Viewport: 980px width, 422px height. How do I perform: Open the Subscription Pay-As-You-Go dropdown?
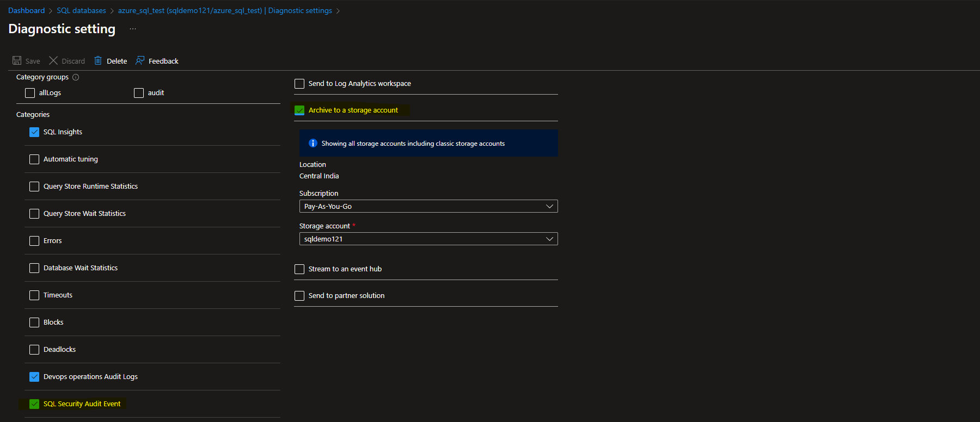click(x=428, y=206)
